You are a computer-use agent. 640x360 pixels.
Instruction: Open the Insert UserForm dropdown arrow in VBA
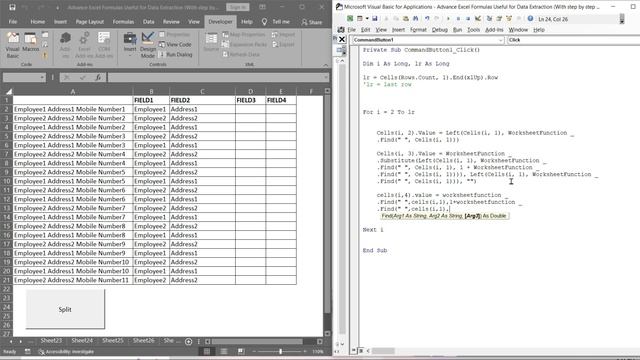coord(367,19)
